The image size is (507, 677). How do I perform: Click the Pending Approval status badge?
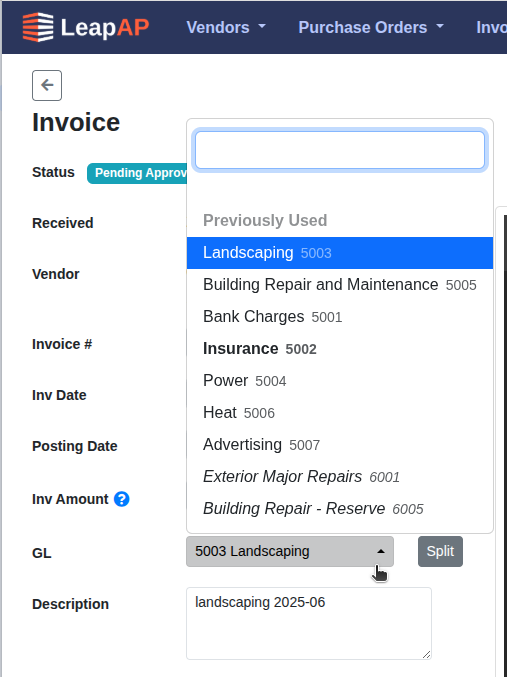coord(137,173)
